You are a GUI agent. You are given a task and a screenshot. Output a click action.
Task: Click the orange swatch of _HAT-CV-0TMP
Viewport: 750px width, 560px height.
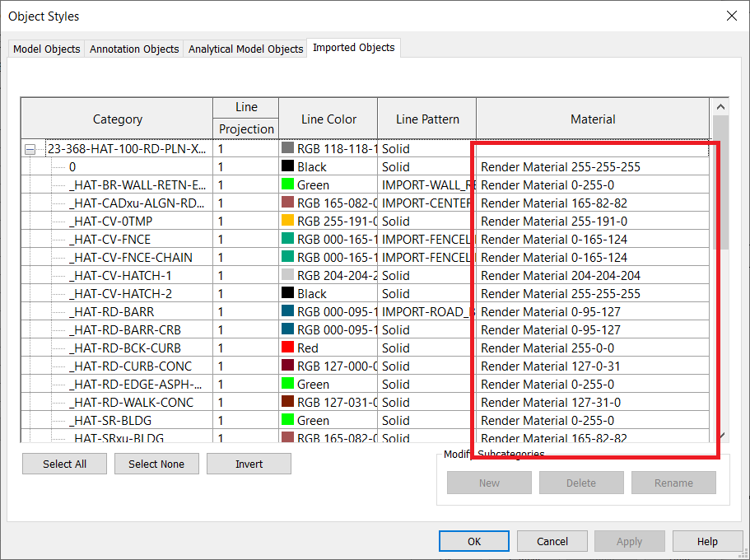[x=287, y=220]
